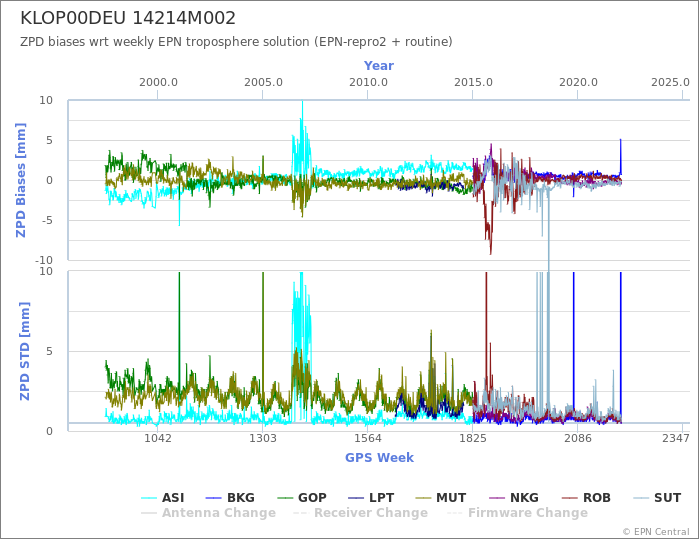This screenshot has width=700, height=540.
Task: Toggle the SUT series in legend
Action: coord(657,498)
